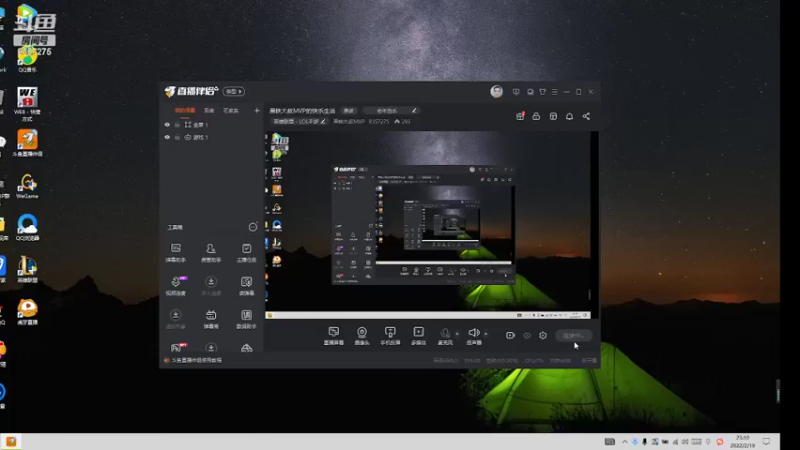Click the share icon in the top toolbar
Screen dimensions: 800x450
[586, 116]
